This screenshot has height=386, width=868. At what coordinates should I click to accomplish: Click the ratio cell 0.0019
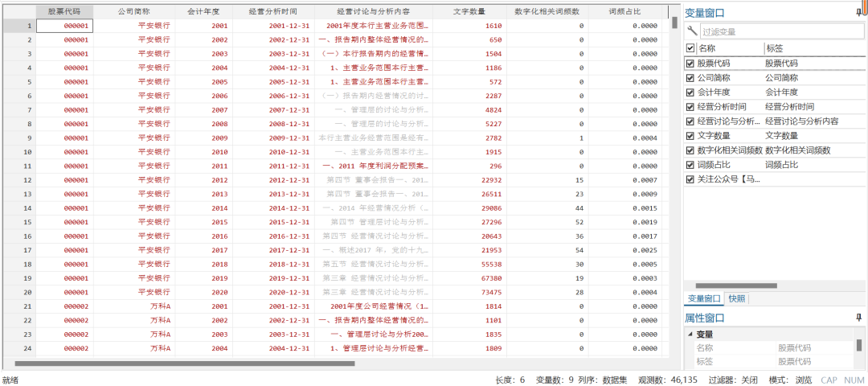coord(627,222)
